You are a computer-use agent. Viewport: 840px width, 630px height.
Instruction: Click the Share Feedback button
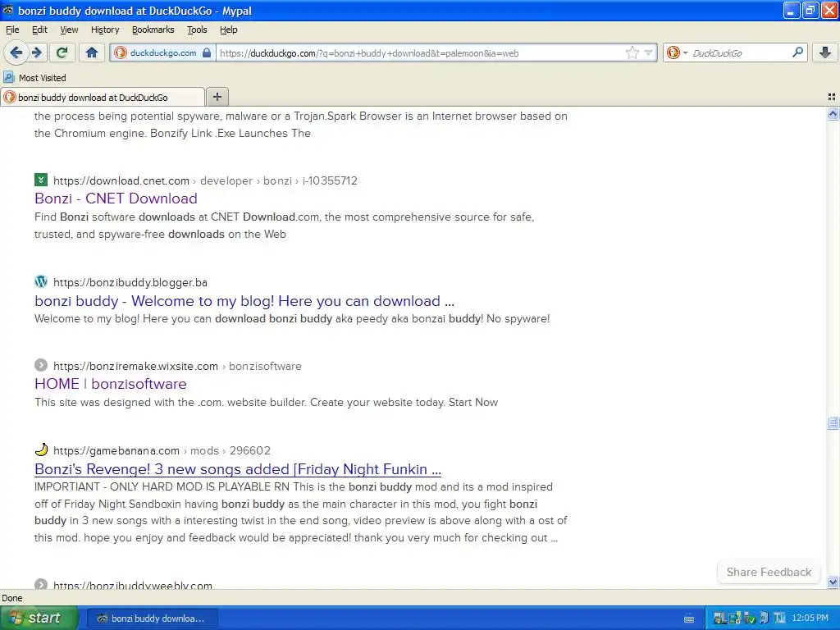[x=769, y=572]
